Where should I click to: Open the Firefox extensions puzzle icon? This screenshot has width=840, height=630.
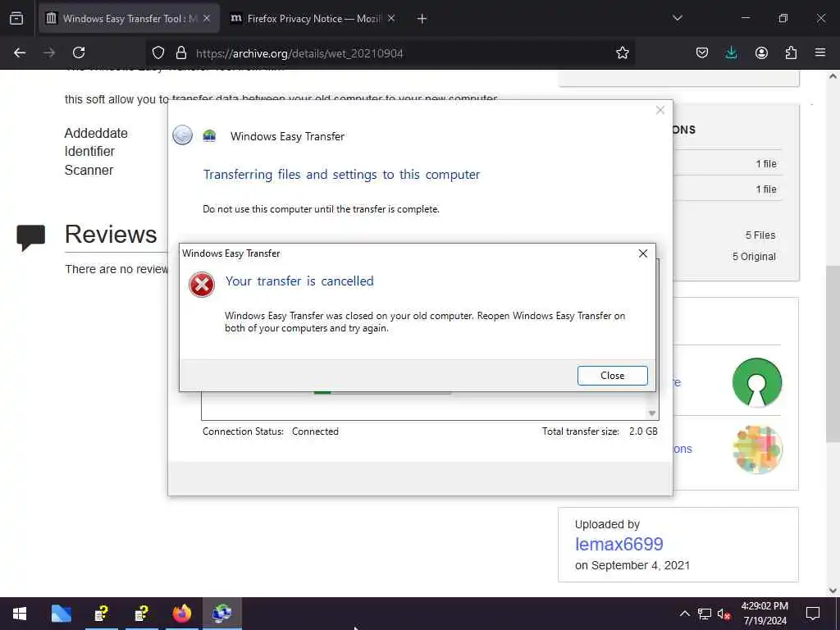coord(791,52)
